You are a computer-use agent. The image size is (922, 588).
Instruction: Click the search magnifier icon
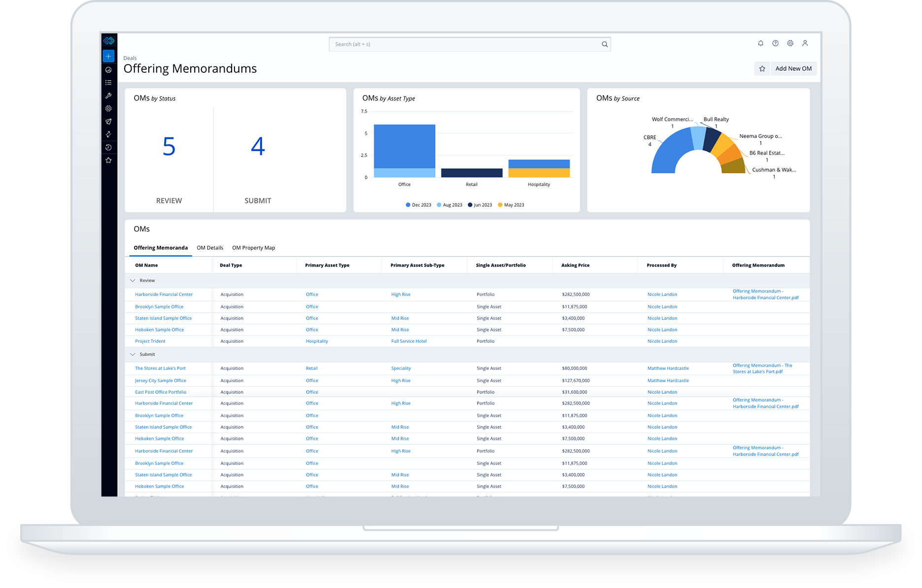tap(605, 44)
